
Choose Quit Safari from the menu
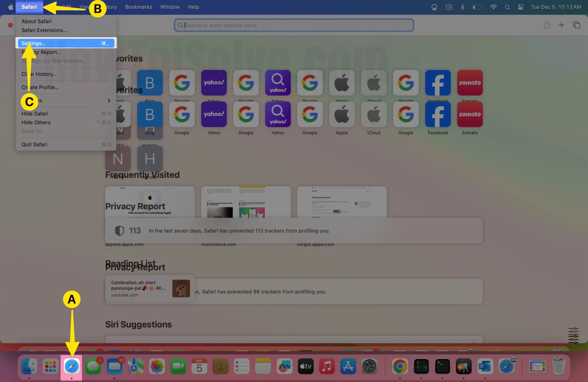point(66,145)
